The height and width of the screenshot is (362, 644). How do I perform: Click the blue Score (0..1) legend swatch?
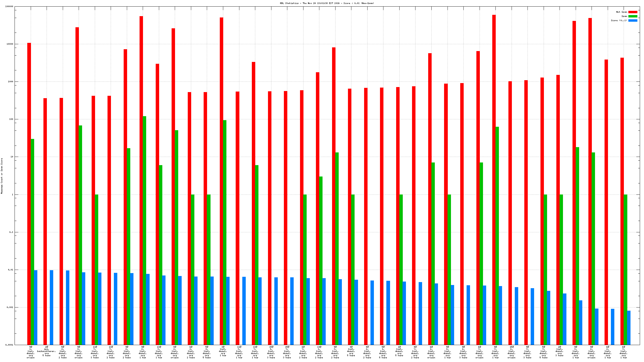click(x=633, y=21)
